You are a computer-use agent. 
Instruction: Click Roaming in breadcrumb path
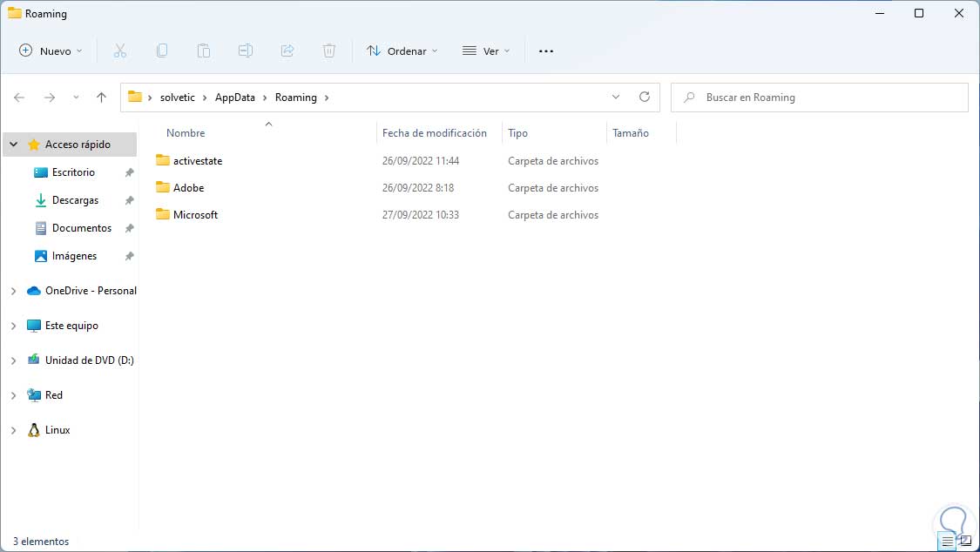click(x=295, y=98)
